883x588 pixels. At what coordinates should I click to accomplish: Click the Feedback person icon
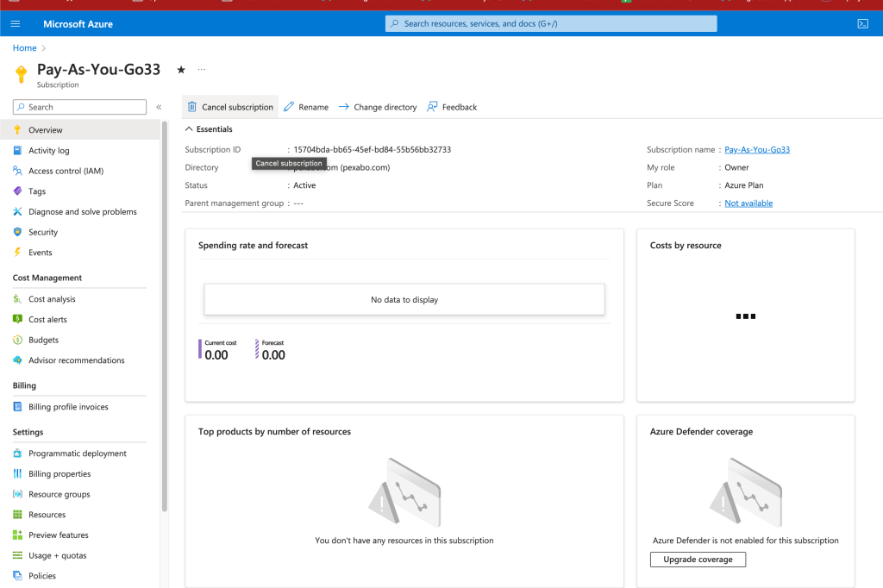pos(432,106)
